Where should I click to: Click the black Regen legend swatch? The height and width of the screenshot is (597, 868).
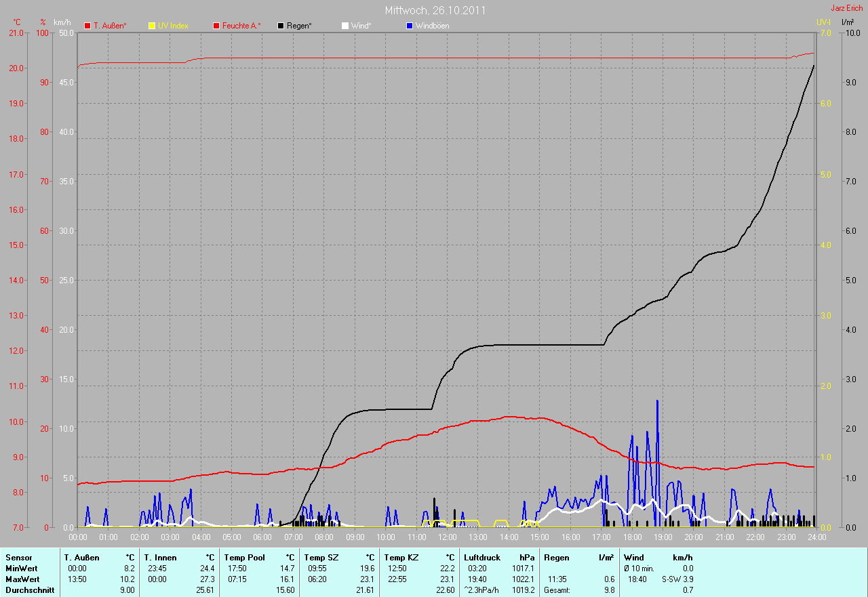(x=281, y=26)
